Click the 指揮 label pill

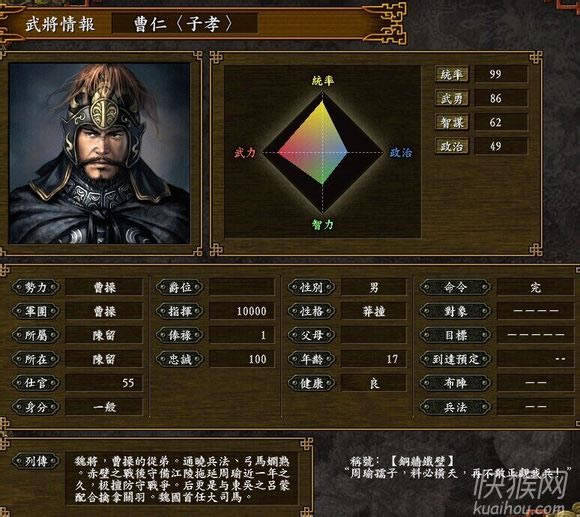(180, 311)
